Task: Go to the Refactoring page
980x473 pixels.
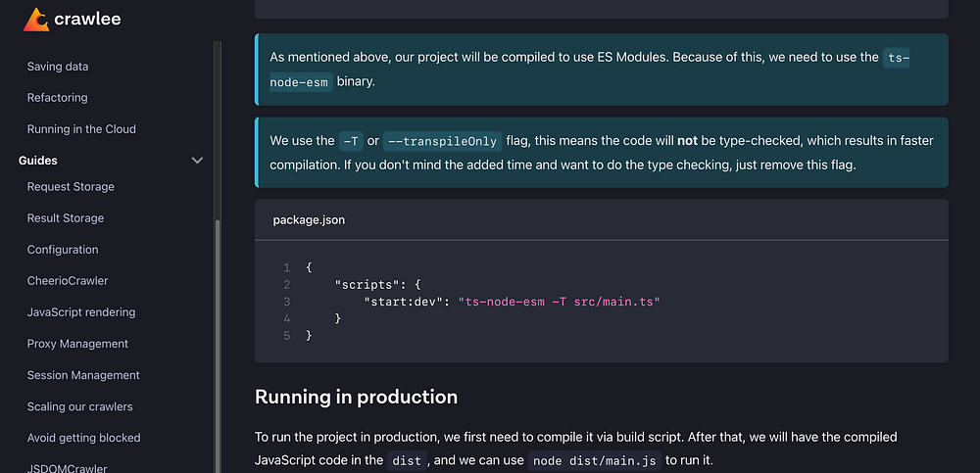Action: [58, 98]
